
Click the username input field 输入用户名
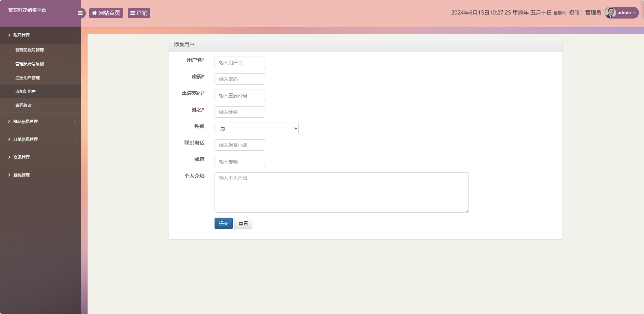coord(239,62)
